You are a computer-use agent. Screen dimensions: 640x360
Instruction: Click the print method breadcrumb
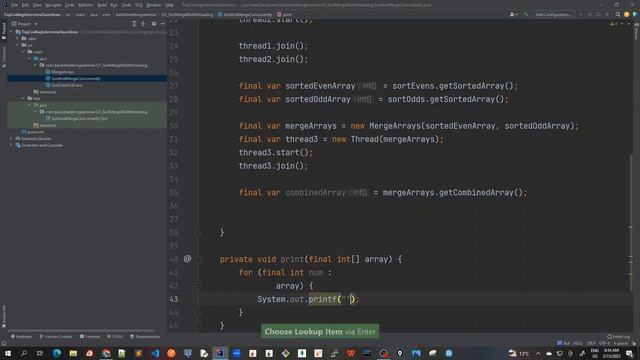[284, 14]
